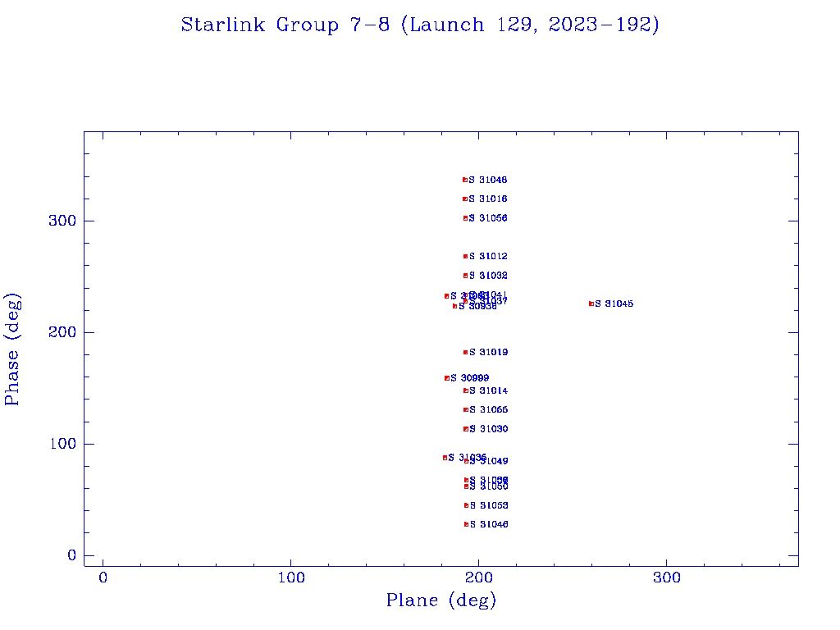Click the red marker next to S 31016
The height and width of the screenshot is (630, 840).
pyautogui.click(x=465, y=199)
